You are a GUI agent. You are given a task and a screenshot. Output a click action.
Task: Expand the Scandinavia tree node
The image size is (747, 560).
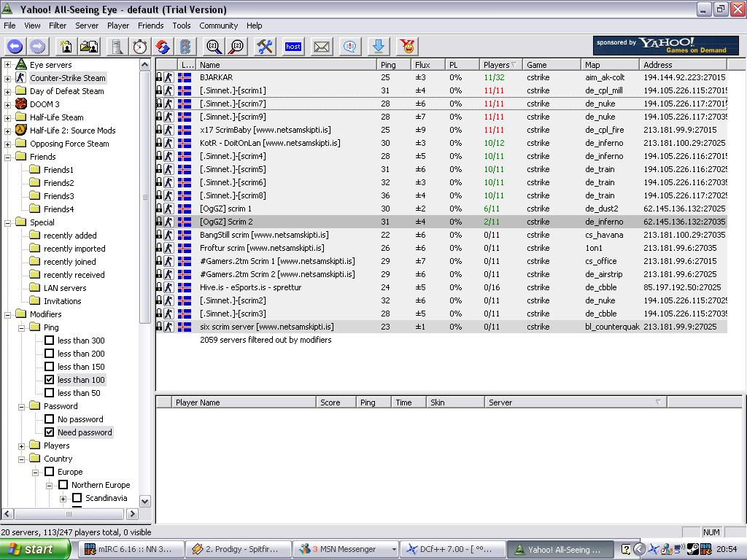tap(63, 499)
